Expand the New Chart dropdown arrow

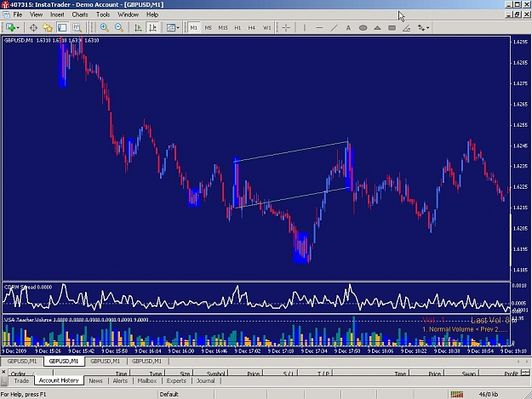click(x=18, y=28)
